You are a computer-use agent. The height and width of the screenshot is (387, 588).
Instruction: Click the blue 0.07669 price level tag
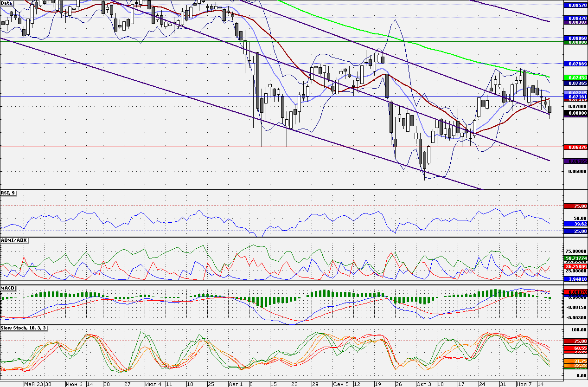pos(575,63)
